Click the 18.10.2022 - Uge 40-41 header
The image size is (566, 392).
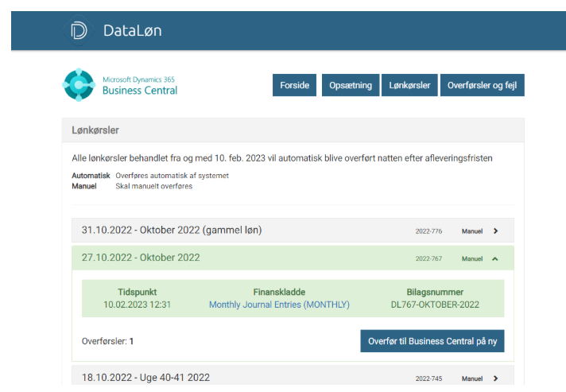(x=145, y=378)
